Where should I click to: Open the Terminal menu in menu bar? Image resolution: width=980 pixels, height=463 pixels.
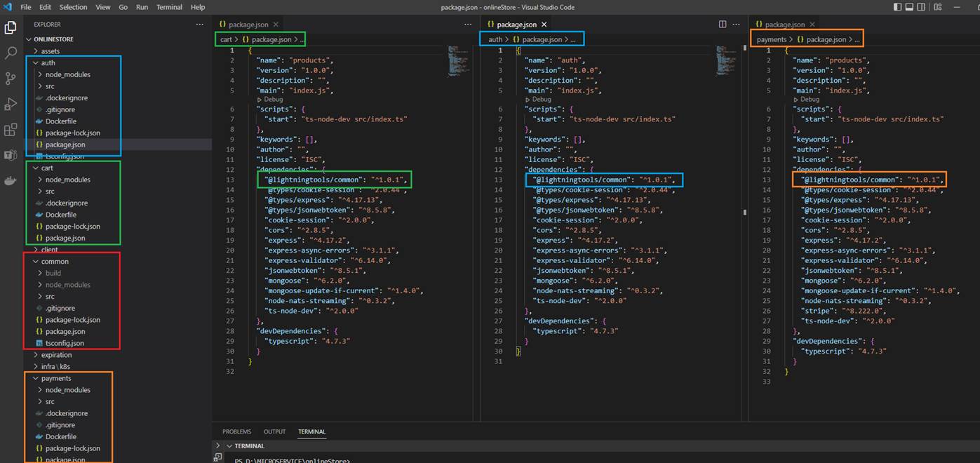pos(168,7)
